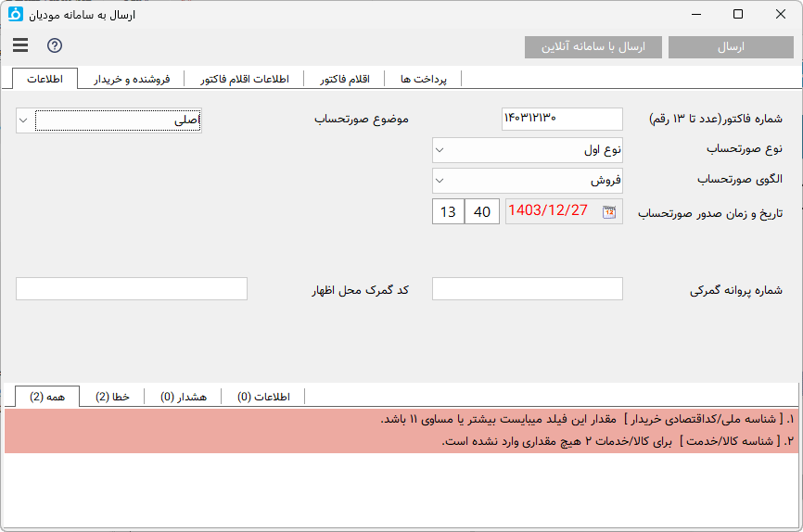This screenshot has height=532, width=803.
Task: Select error 2 about شناسه کالا/خدمت
Action: click(x=401, y=441)
